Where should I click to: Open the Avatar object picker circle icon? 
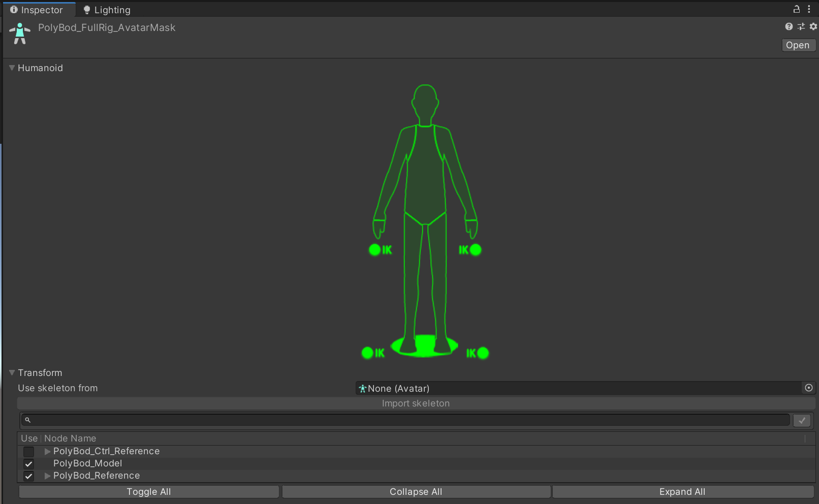(x=809, y=388)
